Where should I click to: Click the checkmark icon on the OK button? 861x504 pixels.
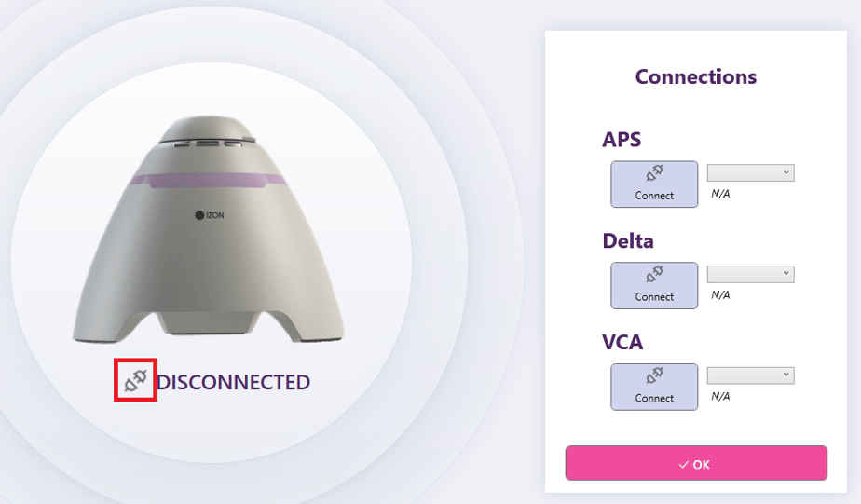click(x=684, y=464)
